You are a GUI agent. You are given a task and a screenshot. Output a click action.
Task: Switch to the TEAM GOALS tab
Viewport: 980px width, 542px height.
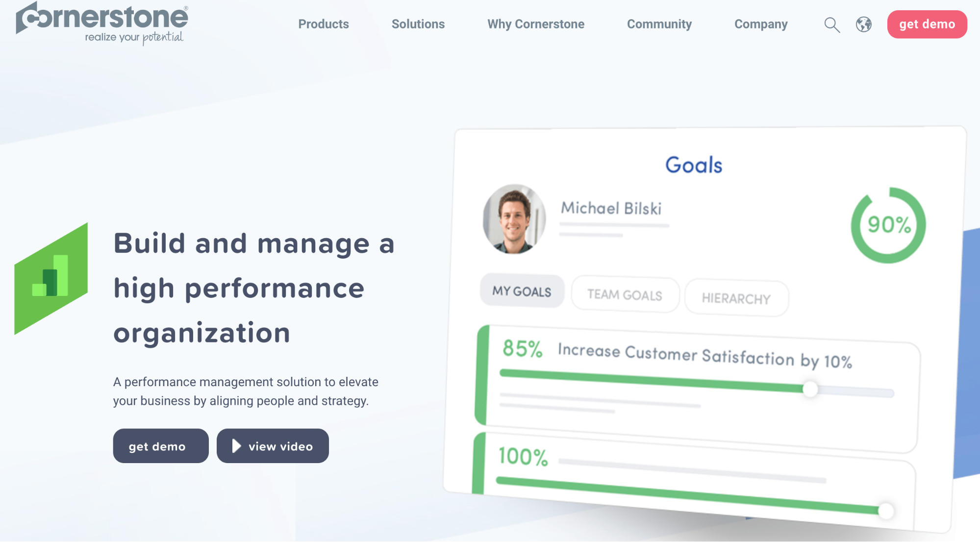coord(625,295)
